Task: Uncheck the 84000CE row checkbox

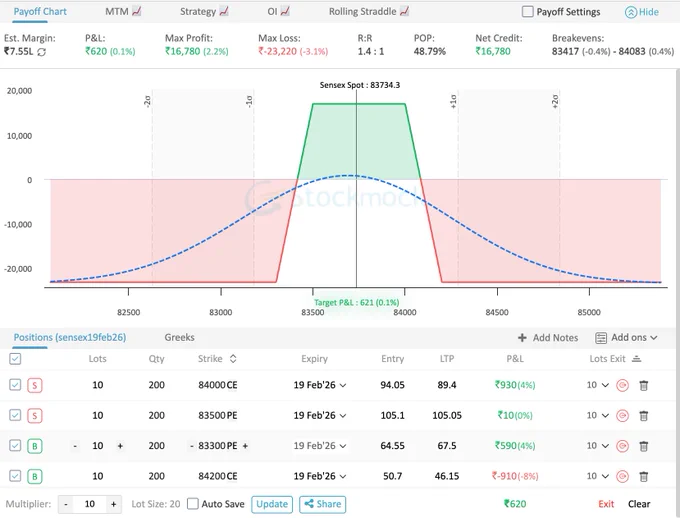Action: (15, 385)
